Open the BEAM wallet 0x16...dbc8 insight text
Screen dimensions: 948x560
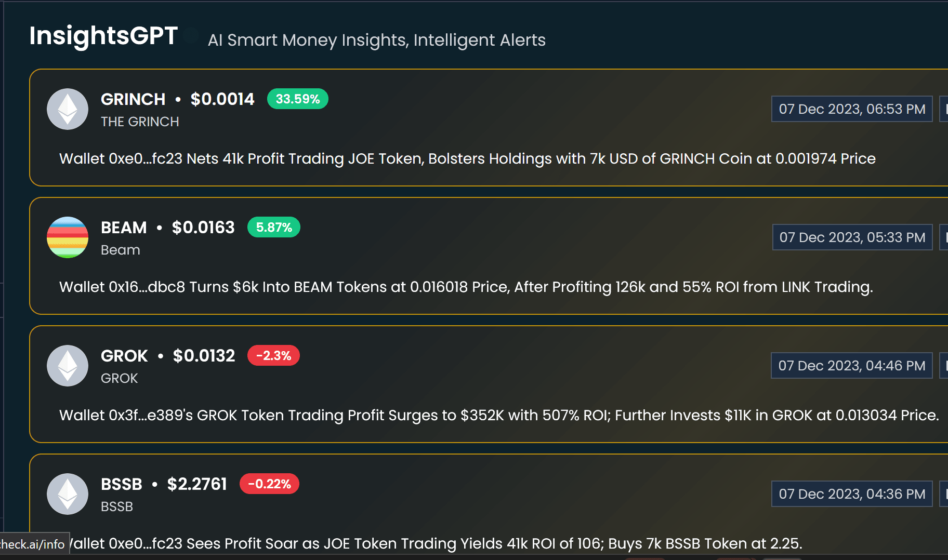[x=466, y=287]
